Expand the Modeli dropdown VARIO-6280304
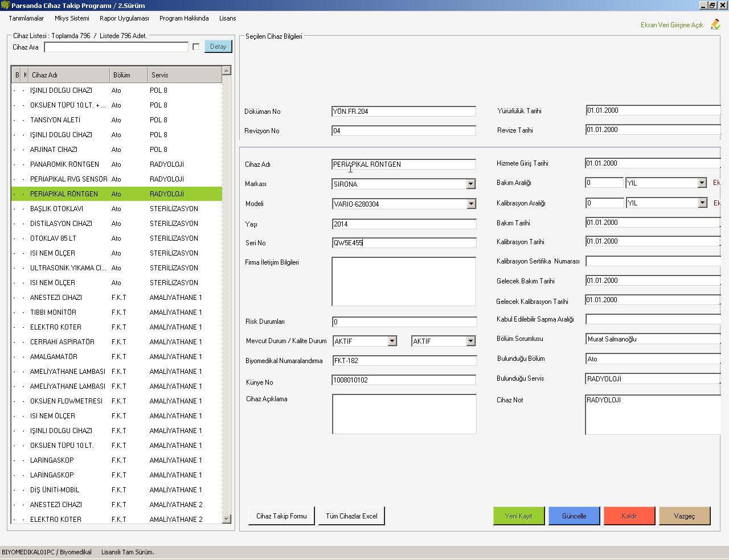The width and height of the screenshot is (729, 560). 471,204
